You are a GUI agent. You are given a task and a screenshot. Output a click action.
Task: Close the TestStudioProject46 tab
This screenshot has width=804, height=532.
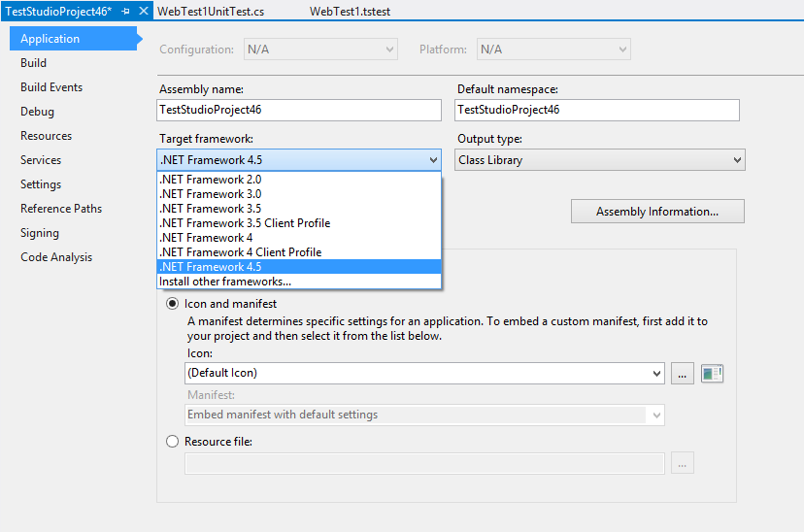(144, 11)
